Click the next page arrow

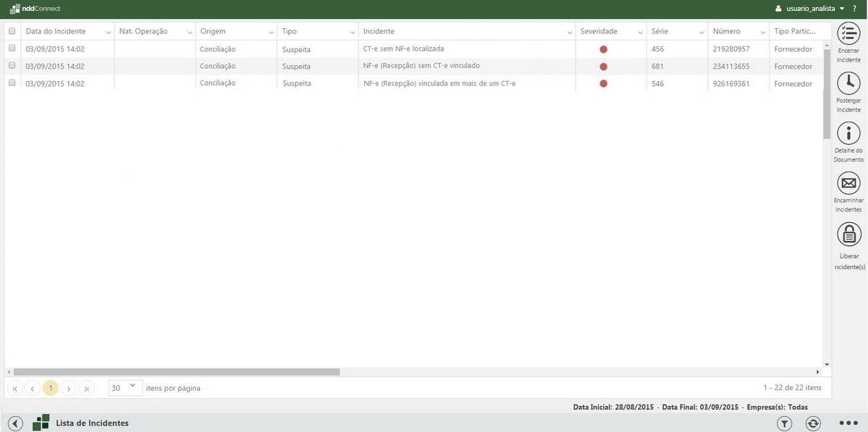68,387
